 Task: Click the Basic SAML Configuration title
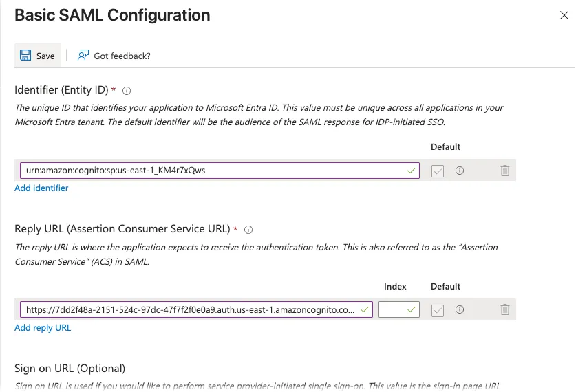point(112,15)
